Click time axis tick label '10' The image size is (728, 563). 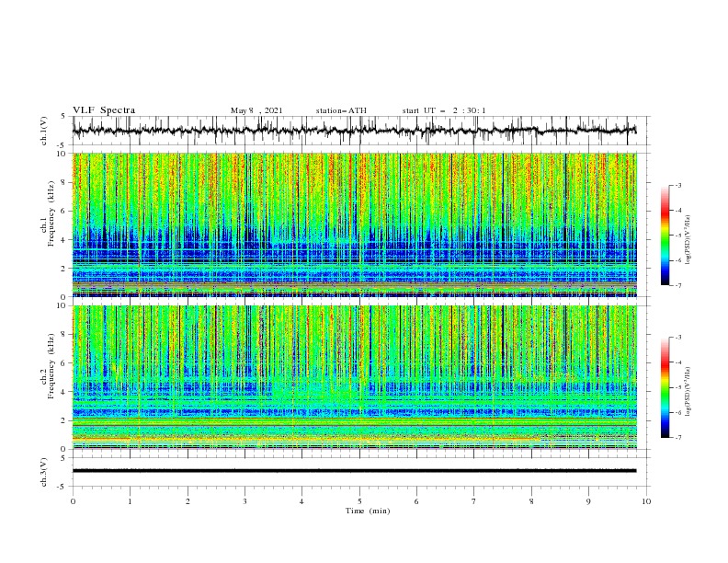(646, 501)
